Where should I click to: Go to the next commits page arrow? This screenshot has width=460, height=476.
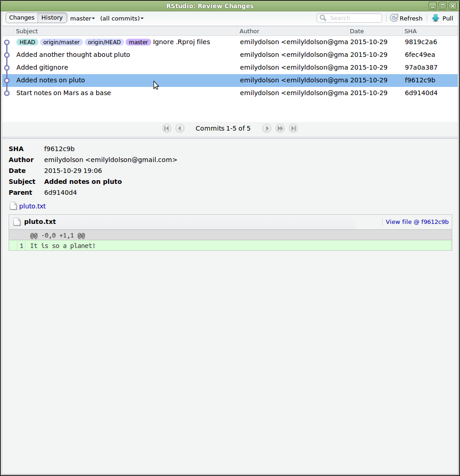tap(266, 128)
